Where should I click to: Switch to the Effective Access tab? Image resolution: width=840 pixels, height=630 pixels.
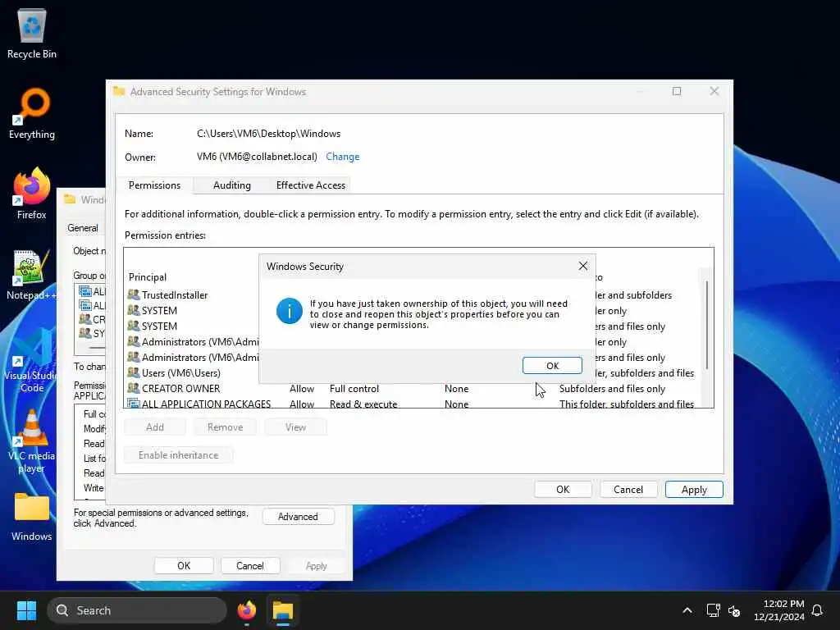click(x=311, y=185)
